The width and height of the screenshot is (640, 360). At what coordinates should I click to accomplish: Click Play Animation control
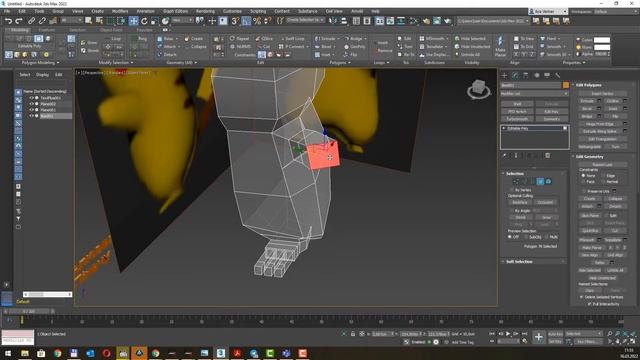click(508, 334)
